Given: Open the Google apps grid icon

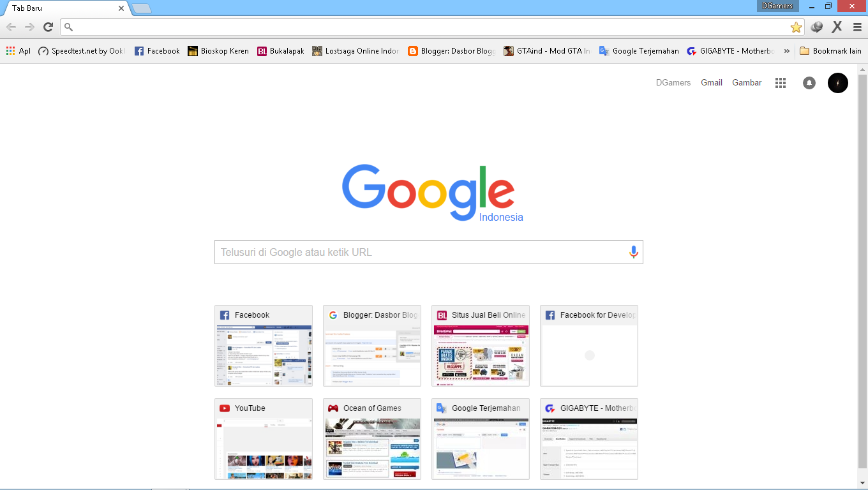Looking at the screenshot, I should point(780,83).
